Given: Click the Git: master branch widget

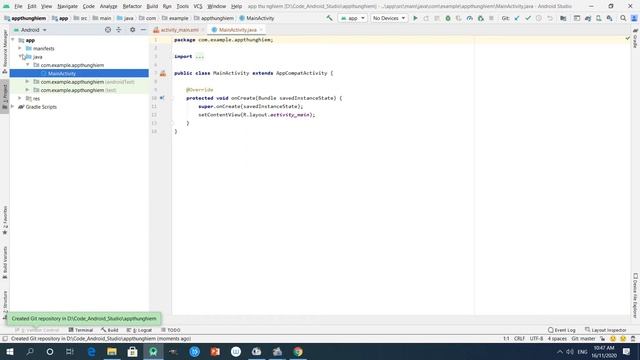Looking at the screenshot, I should 583,339.
